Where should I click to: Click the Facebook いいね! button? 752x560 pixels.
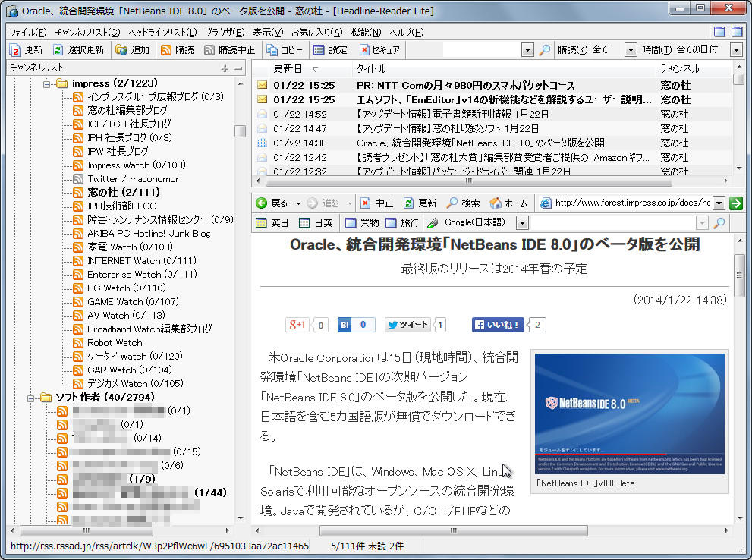tap(497, 324)
